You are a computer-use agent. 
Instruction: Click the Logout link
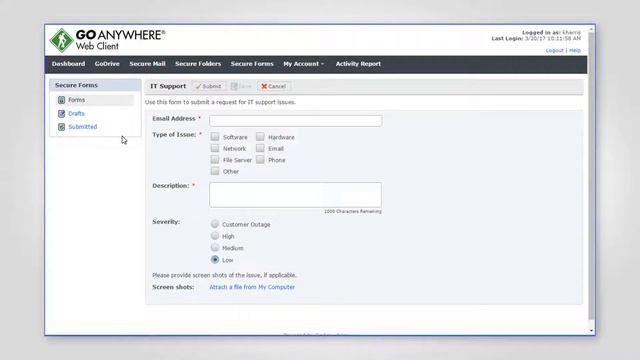pos(554,50)
